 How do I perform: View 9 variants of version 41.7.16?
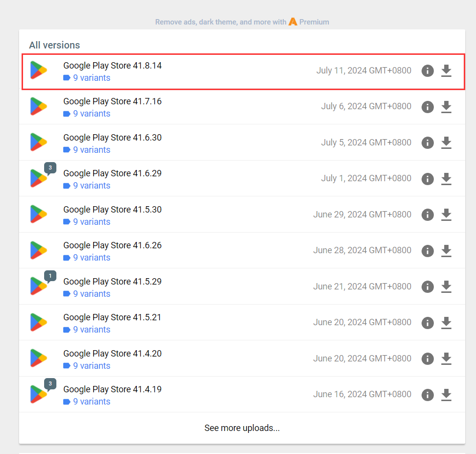pos(87,114)
